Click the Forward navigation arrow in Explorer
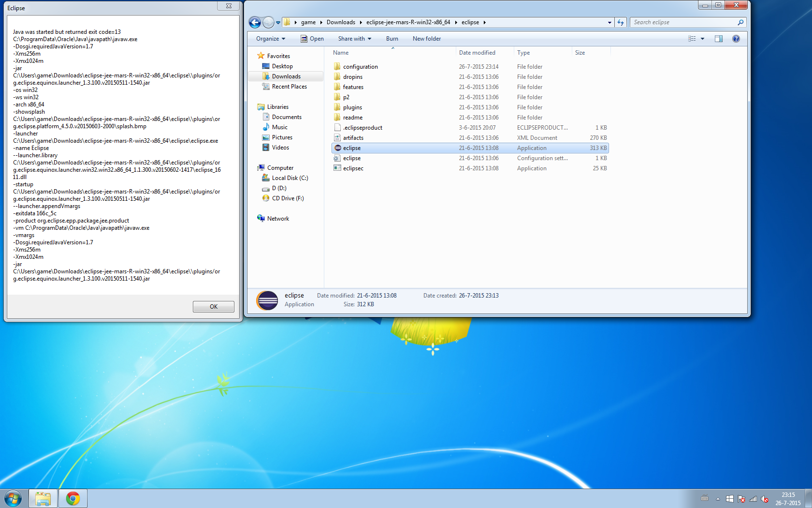Image resolution: width=812 pixels, height=508 pixels. click(269, 22)
